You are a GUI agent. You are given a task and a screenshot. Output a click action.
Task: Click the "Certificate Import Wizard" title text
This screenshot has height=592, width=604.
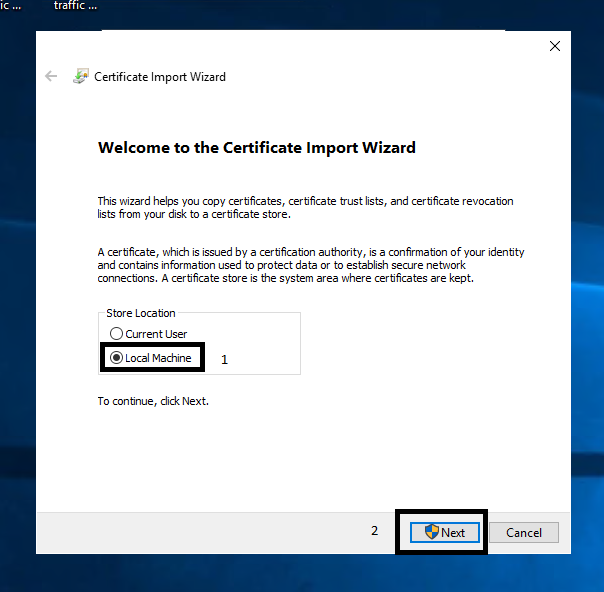pyautogui.click(x=160, y=77)
